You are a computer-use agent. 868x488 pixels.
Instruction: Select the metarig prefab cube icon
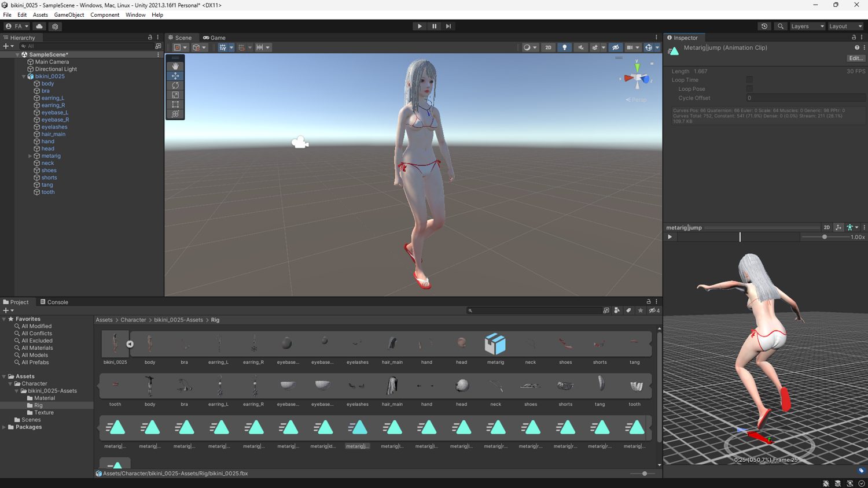click(x=495, y=344)
